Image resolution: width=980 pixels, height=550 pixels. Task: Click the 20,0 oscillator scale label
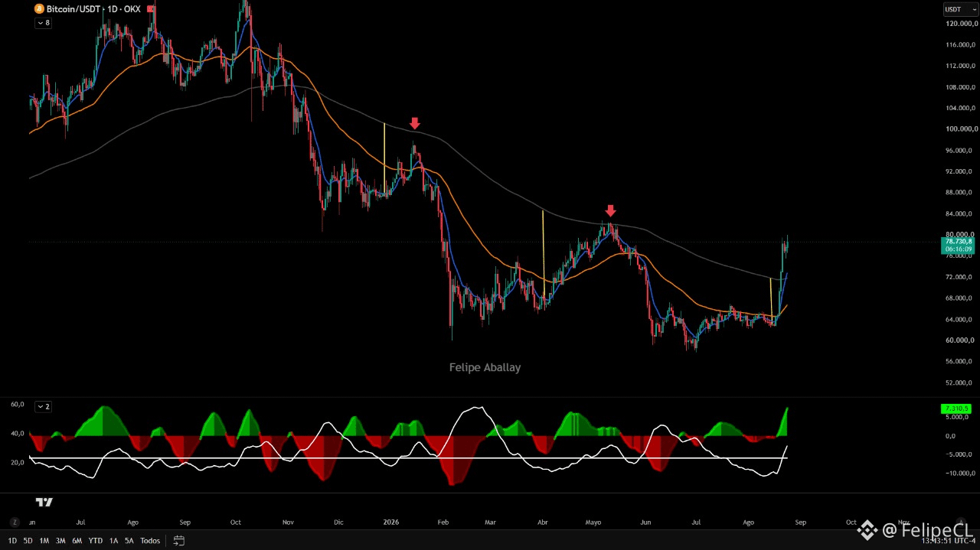(17, 462)
